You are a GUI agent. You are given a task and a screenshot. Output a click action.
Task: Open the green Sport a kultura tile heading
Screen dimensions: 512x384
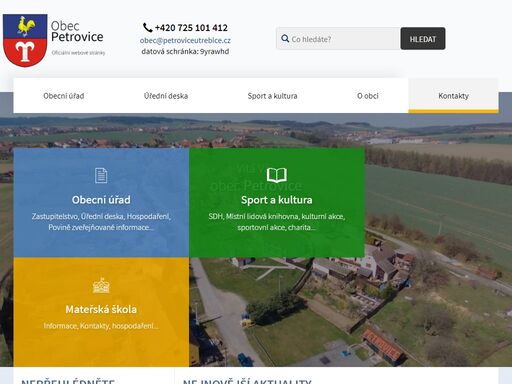(277, 200)
